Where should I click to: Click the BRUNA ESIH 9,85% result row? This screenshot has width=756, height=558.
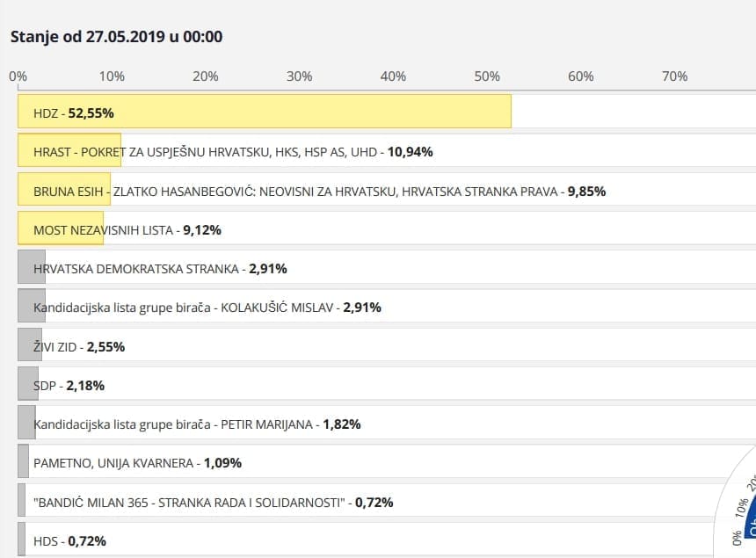point(319,191)
